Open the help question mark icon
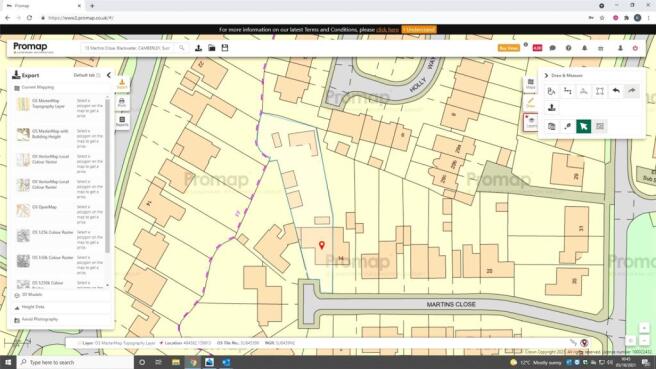The image size is (656, 369). pos(568,48)
